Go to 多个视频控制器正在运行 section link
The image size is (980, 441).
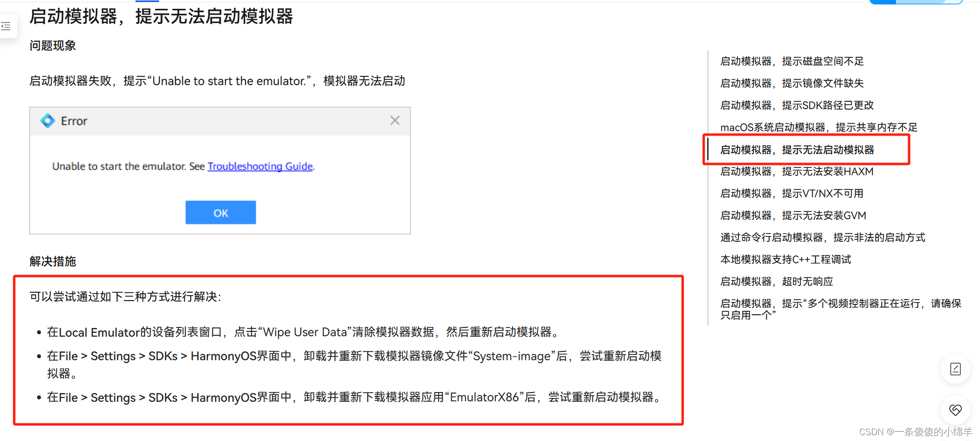tap(841, 309)
